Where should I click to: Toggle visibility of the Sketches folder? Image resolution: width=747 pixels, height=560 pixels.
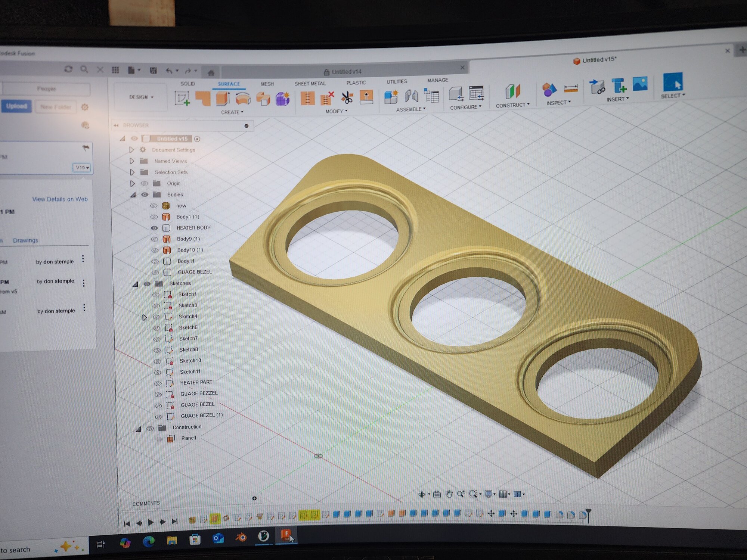(147, 284)
